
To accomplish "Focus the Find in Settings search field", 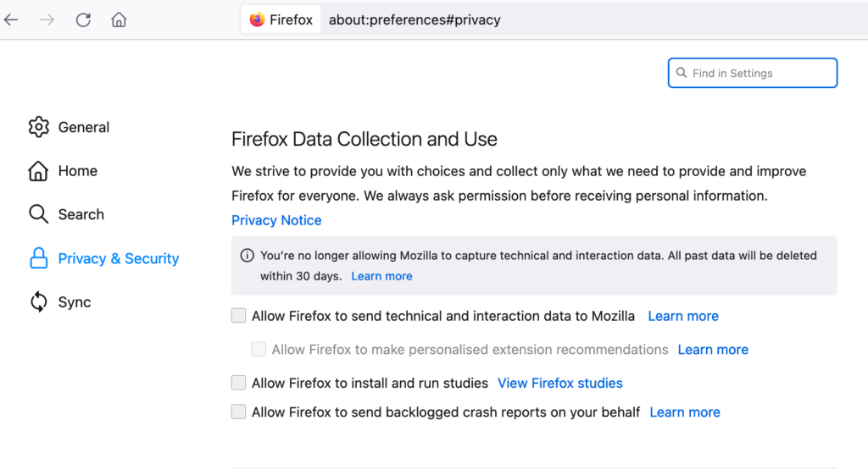I will [753, 73].
